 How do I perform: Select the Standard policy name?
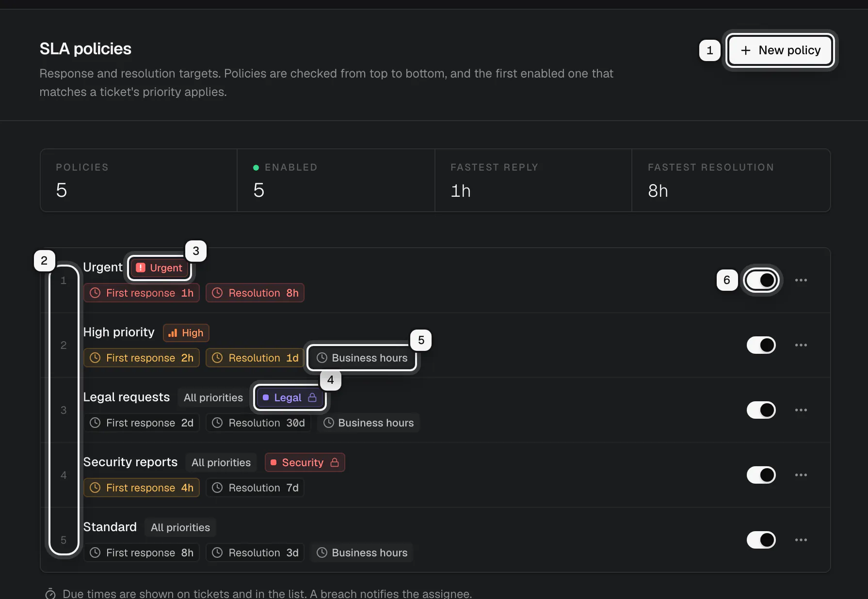pyautogui.click(x=110, y=527)
